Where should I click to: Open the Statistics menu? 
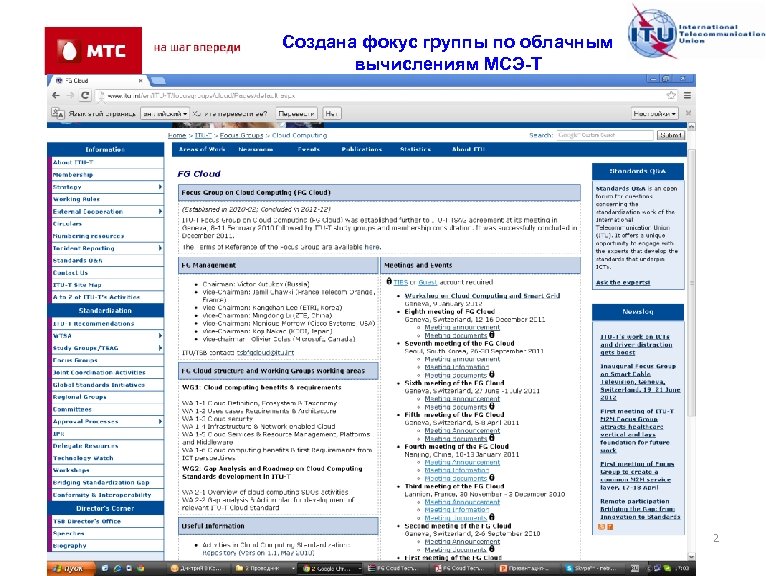tap(415, 149)
